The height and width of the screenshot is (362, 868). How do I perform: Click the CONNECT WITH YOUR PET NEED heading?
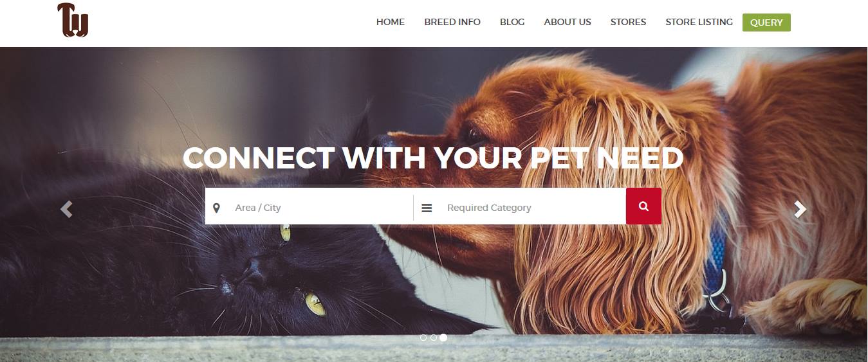[x=433, y=158]
